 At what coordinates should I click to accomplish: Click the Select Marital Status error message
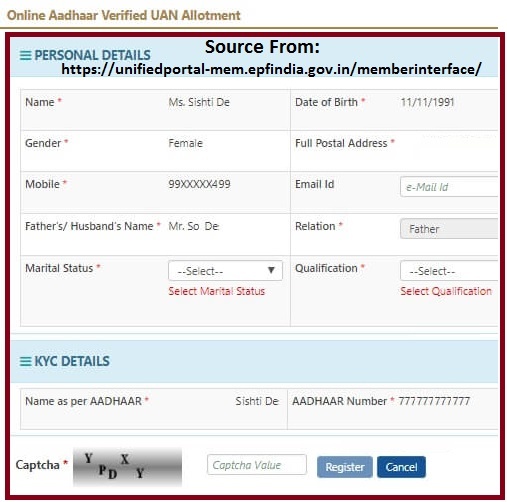click(x=217, y=291)
